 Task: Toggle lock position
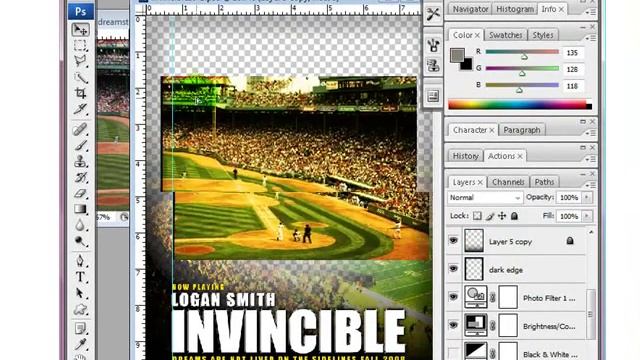tap(502, 216)
